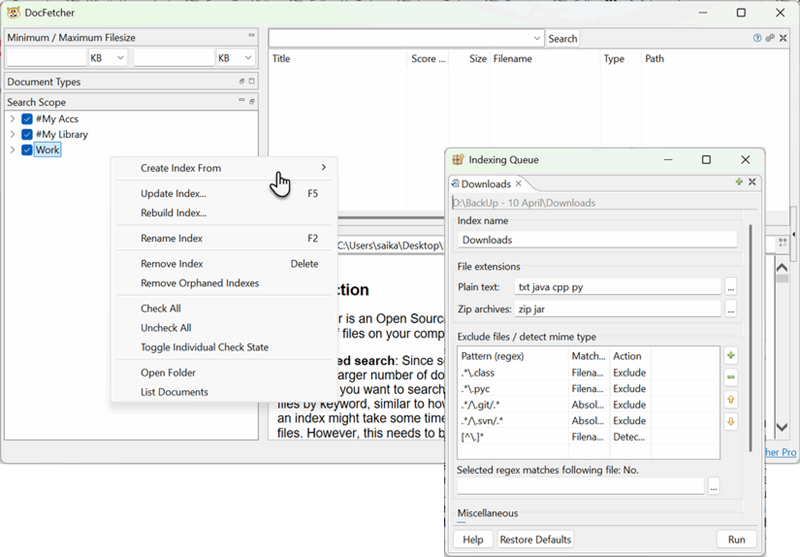
Task: Edit the Plain text extensions field
Action: [x=618, y=287]
